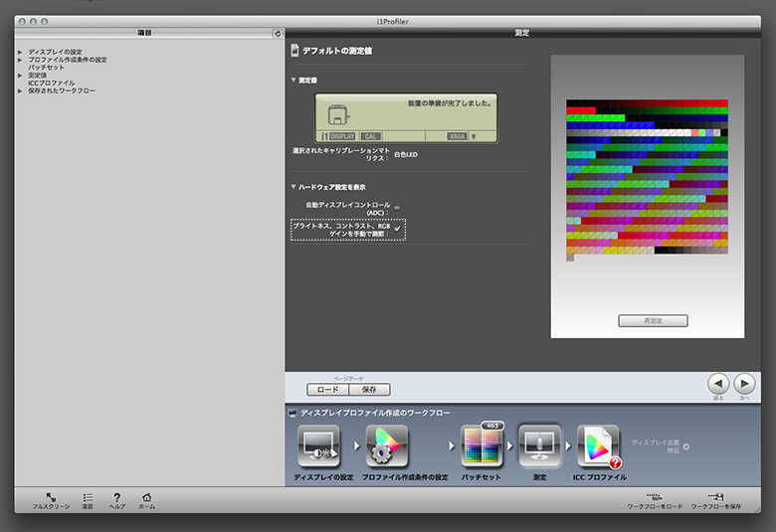Open the プロファイル作成条件の設定 gear icon
This screenshot has height=532, width=776.
point(387,446)
